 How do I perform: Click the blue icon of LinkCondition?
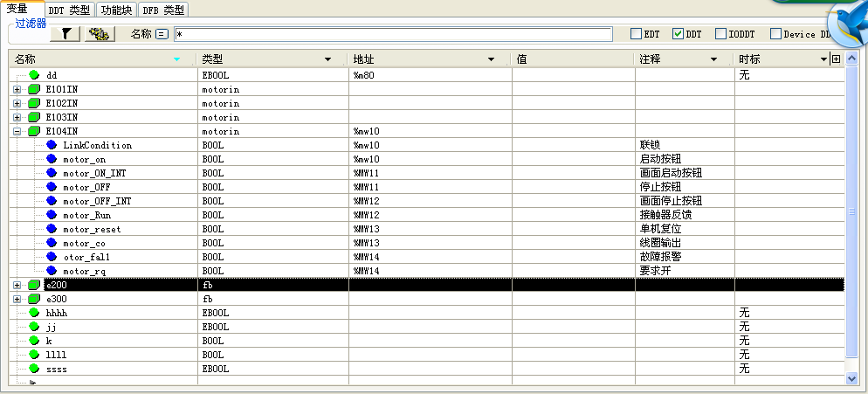coord(52,145)
